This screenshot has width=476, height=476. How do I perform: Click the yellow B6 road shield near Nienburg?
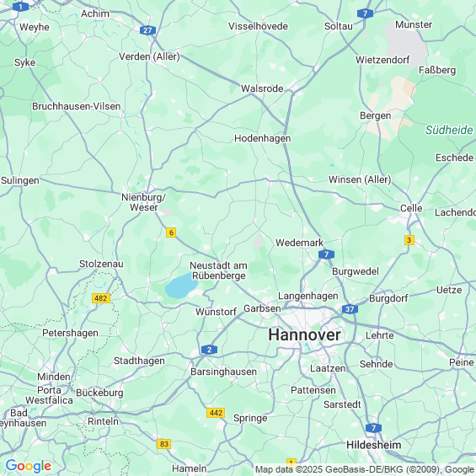click(171, 233)
